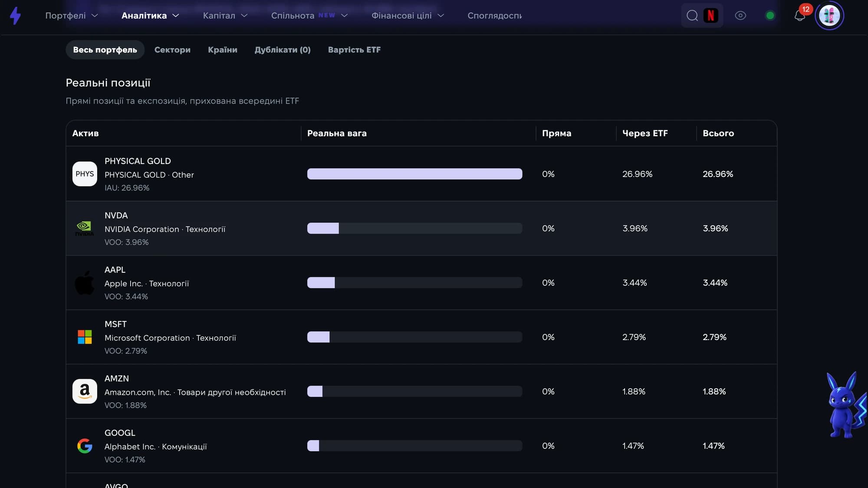This screenshot has height=488, width=868.
Task: Click the Amazon logo icon
Action: [85, 391]
